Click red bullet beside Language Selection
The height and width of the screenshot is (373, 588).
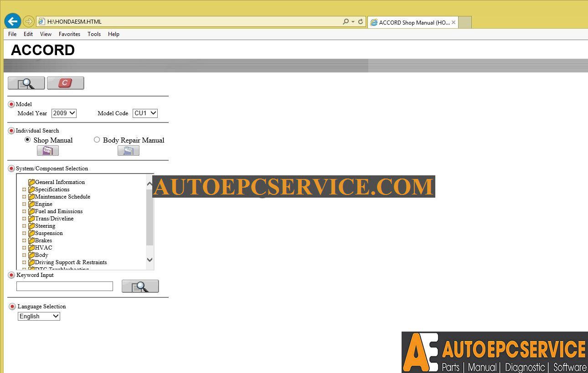coord(12,307)
